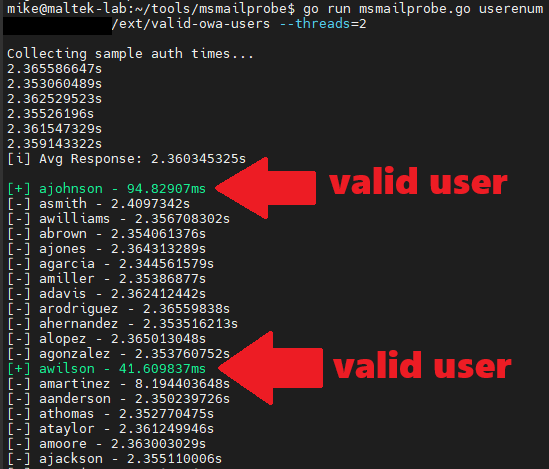
Task: Click the 'Collecting sample auth times...' line
Action: 130,54
